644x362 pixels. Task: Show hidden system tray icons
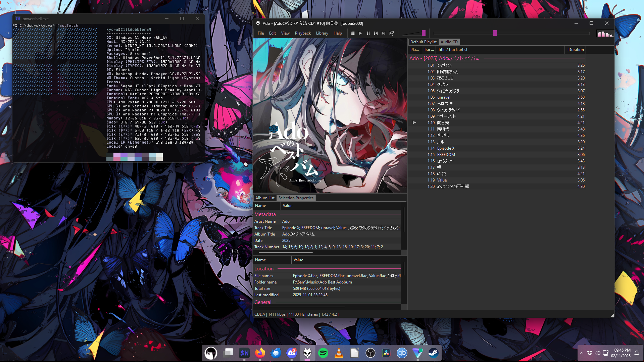pyautogui.click(x=581, y=353)
